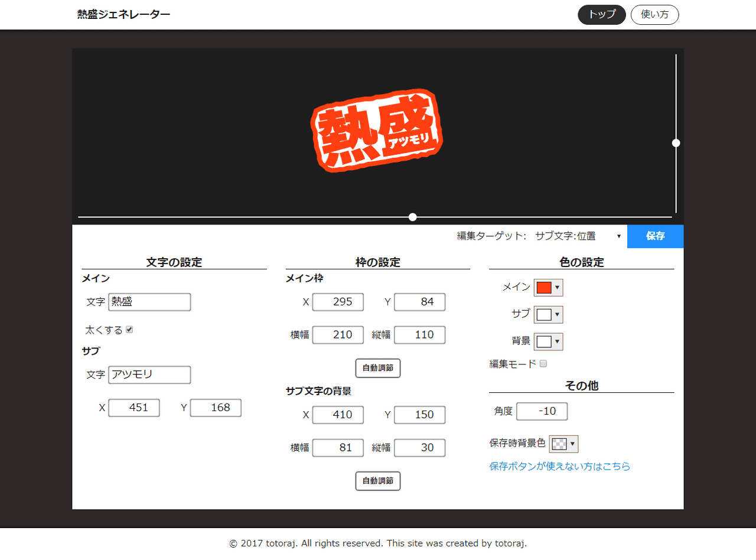Click 自動調節 under メイン枠

(x=377, y=368)
